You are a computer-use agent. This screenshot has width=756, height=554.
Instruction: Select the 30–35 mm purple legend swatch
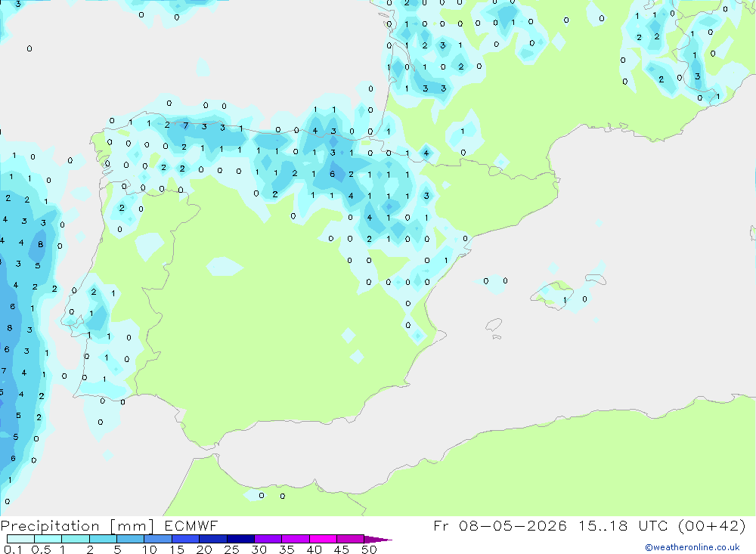(268, 539)
